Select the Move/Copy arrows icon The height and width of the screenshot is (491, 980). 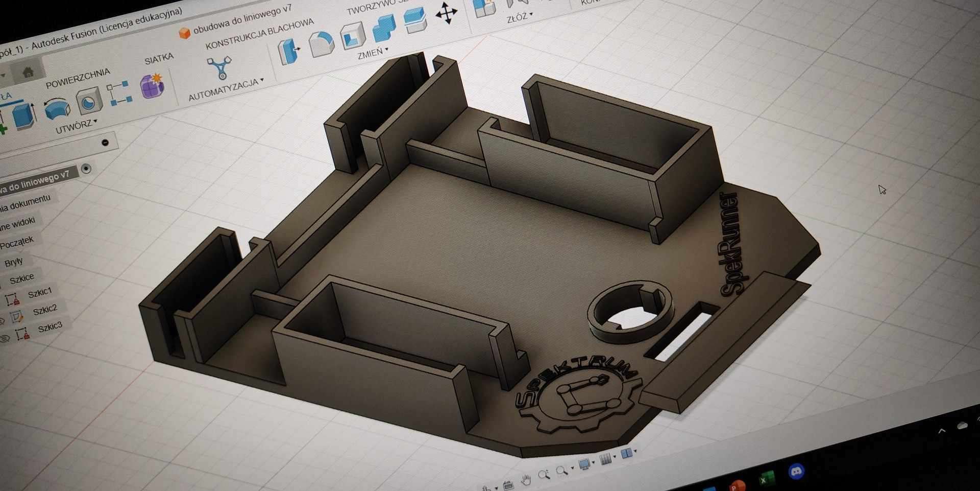coord(446,14)
